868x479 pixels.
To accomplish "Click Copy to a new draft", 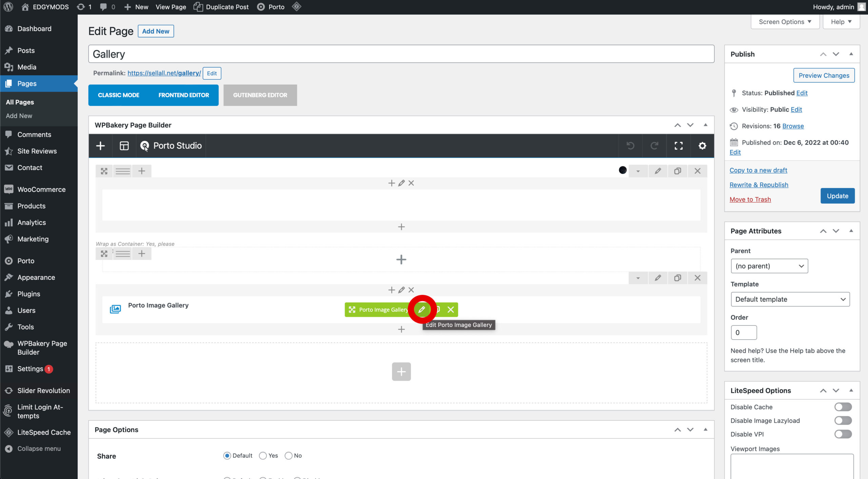I will tap(758, 170).
